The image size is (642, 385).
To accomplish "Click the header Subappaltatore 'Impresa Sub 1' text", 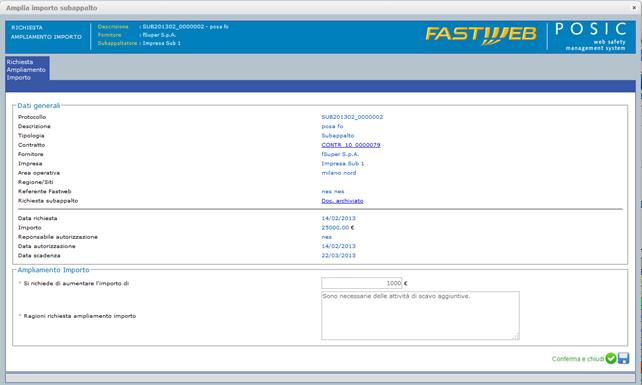I will coord(161,43).
